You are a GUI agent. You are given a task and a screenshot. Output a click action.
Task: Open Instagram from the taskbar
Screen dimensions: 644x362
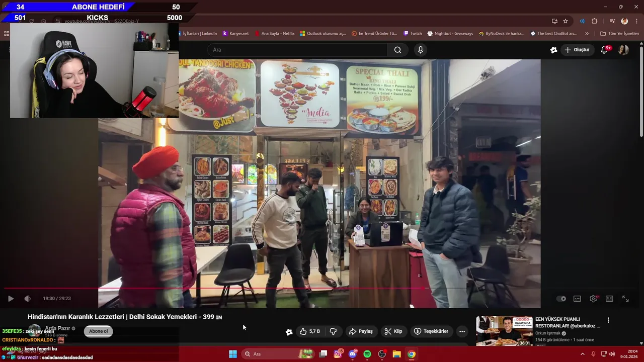[338, 354]
